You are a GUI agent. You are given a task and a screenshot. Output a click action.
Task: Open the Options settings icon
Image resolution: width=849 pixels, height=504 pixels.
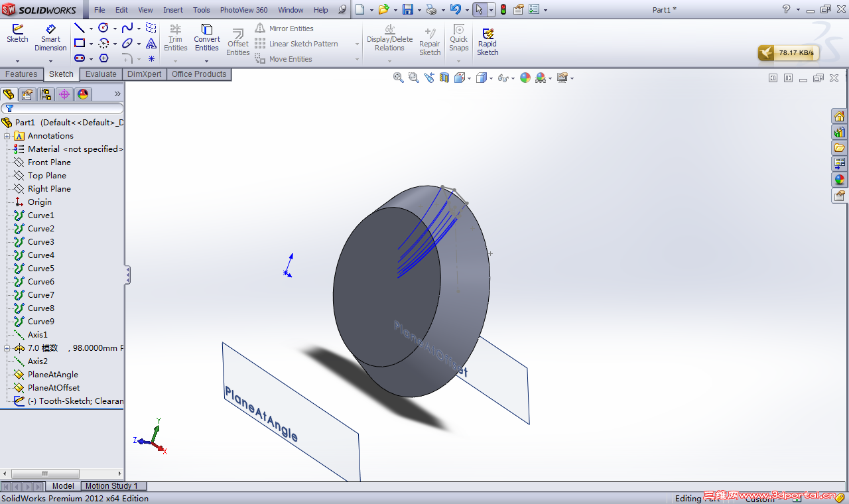click(534, 9)
